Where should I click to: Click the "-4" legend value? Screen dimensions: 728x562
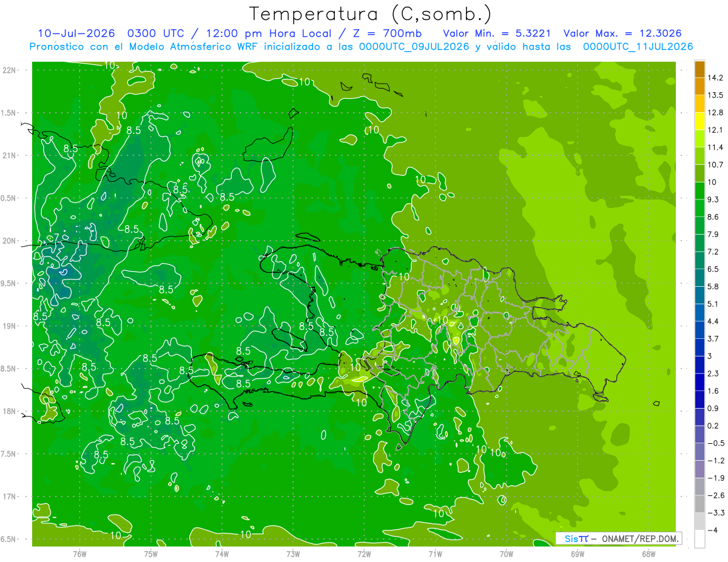pos(713,530)
